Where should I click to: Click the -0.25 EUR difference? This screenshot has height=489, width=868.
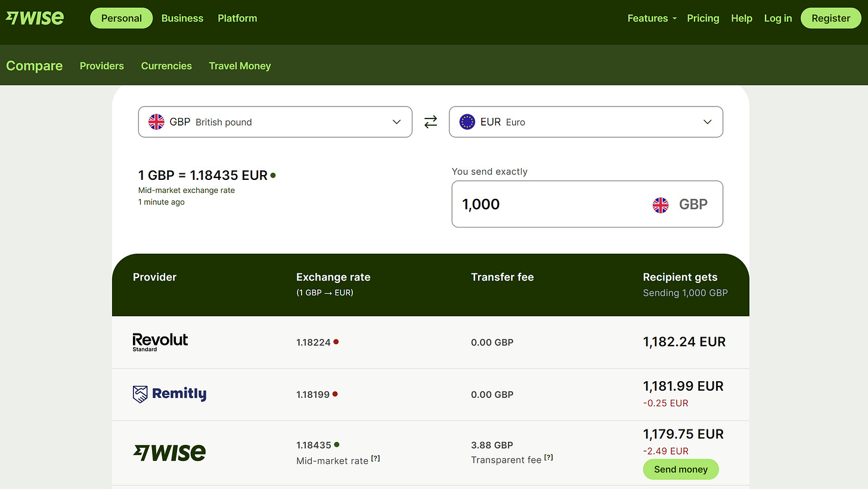pos(665,403)
